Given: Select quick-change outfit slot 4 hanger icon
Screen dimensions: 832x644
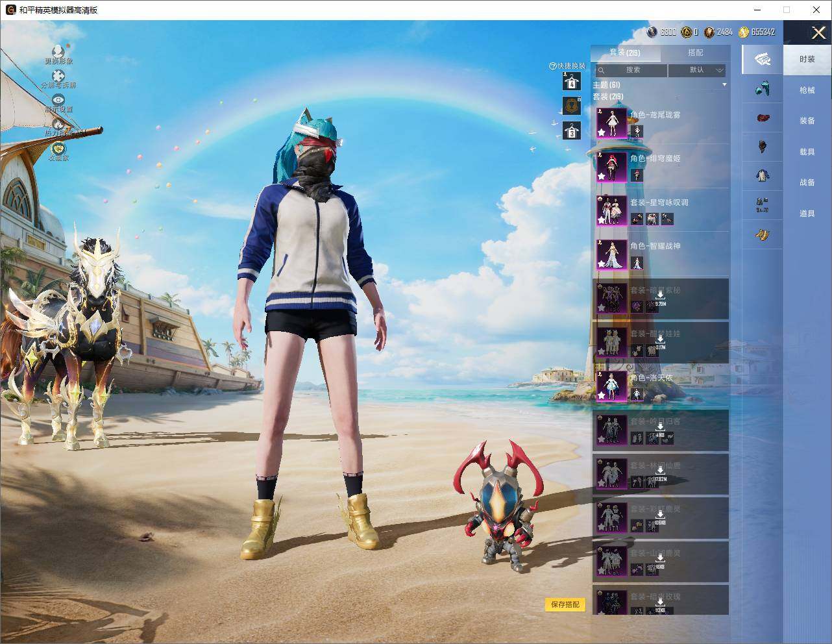Looking at the screenshot, I should pos(571,81).
